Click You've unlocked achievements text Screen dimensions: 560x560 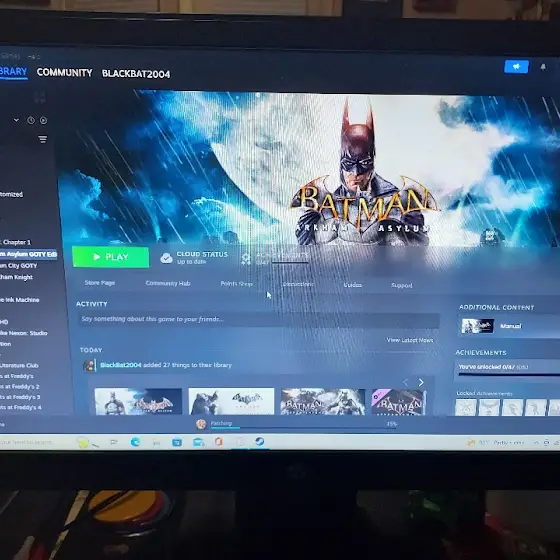point(493,367)
